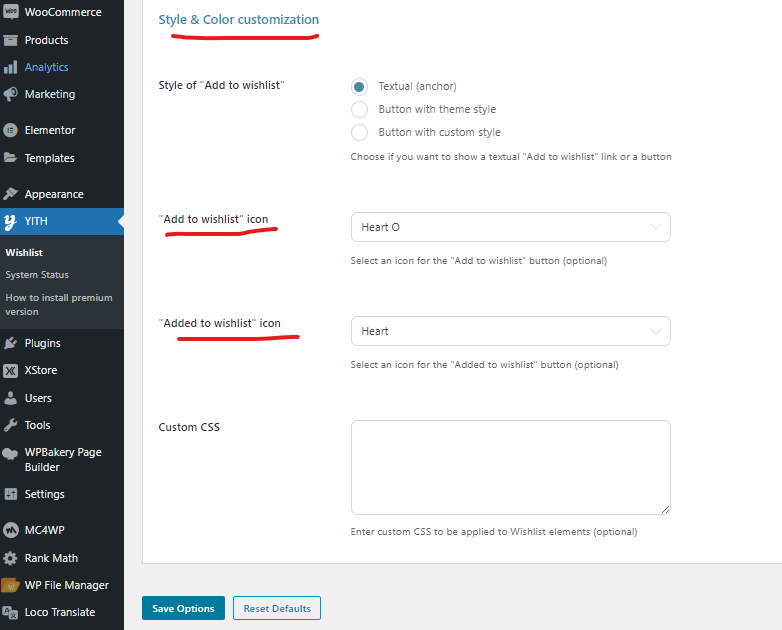The width and height of the screenshot is (782, 630).
Task: Click the "Added to wishlist" icon label
Action: click(219, 323)
